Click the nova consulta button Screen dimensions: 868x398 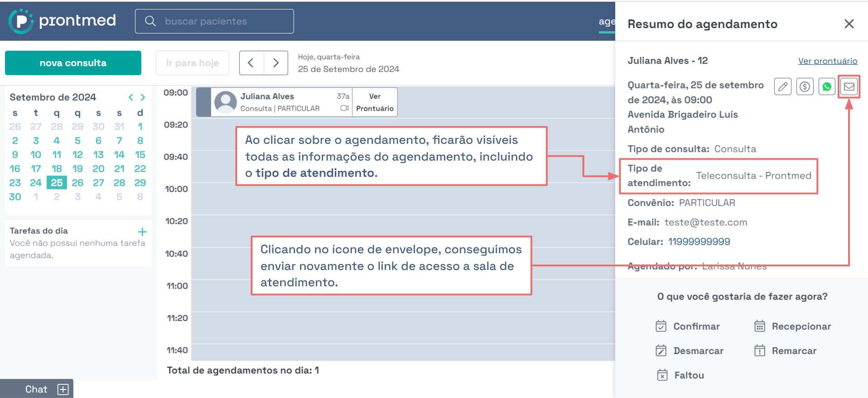click(73, 63)
